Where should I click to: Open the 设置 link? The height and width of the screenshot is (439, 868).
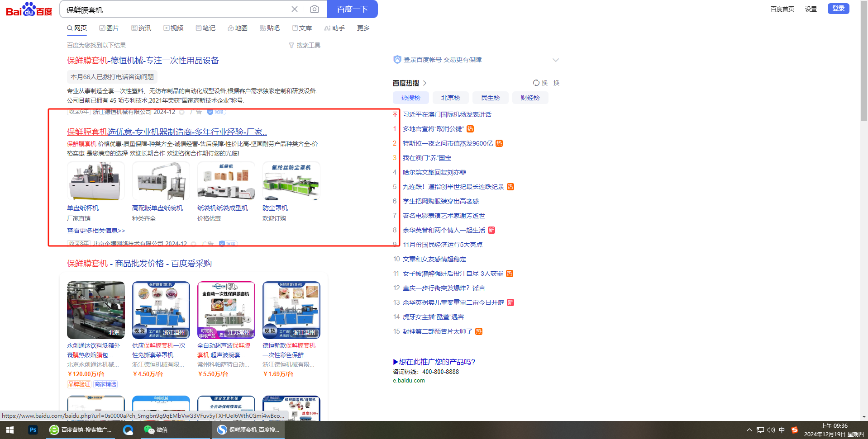tap(811, 9)
